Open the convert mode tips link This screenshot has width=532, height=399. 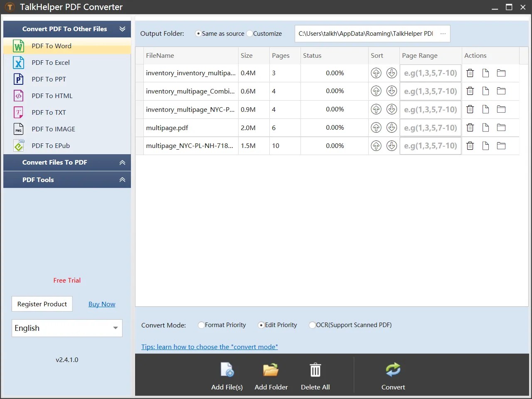209,347
